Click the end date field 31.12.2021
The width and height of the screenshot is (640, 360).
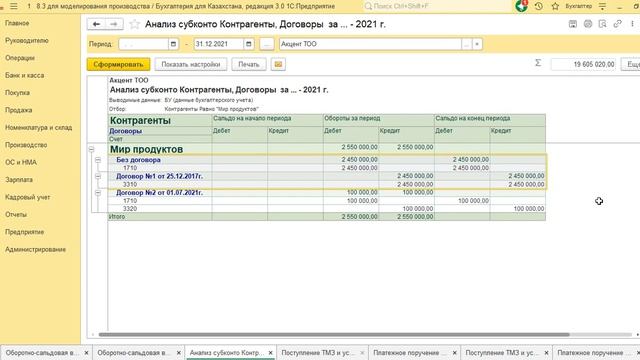click(x=219, y=44)
